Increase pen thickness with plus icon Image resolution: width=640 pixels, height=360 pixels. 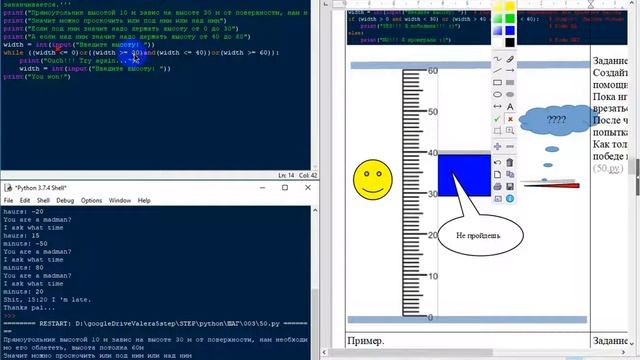click(x=497, y=147)
